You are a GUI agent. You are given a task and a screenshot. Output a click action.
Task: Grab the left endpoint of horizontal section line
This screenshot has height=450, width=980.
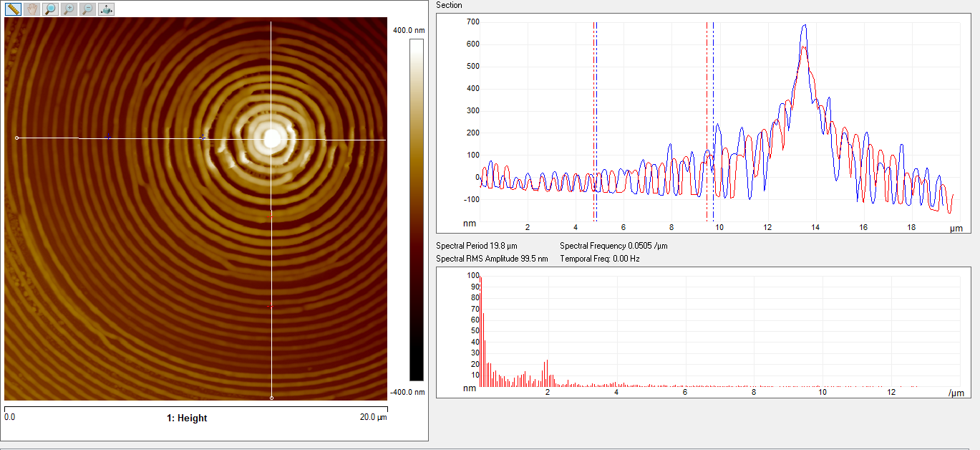pos(17,138)
